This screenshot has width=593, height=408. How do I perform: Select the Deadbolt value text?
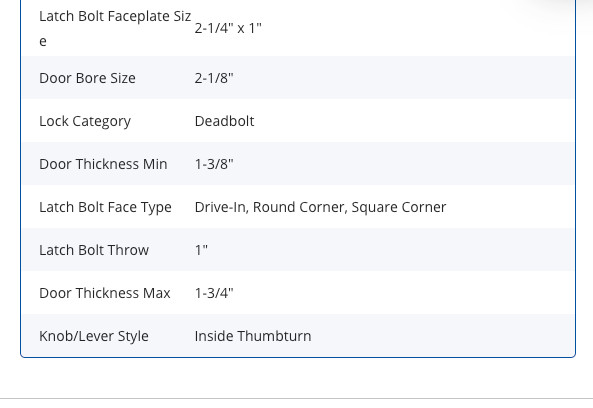[x=225, y=121]
